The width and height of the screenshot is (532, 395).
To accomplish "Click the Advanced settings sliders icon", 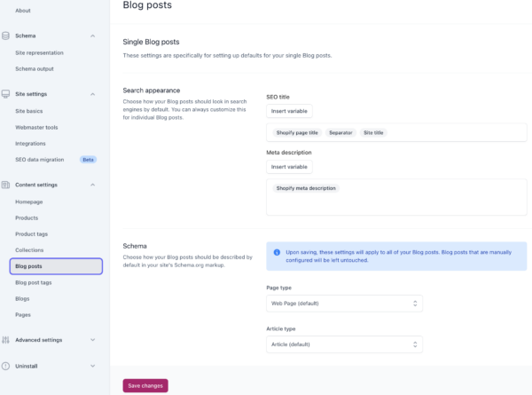I will click(6, 339).
